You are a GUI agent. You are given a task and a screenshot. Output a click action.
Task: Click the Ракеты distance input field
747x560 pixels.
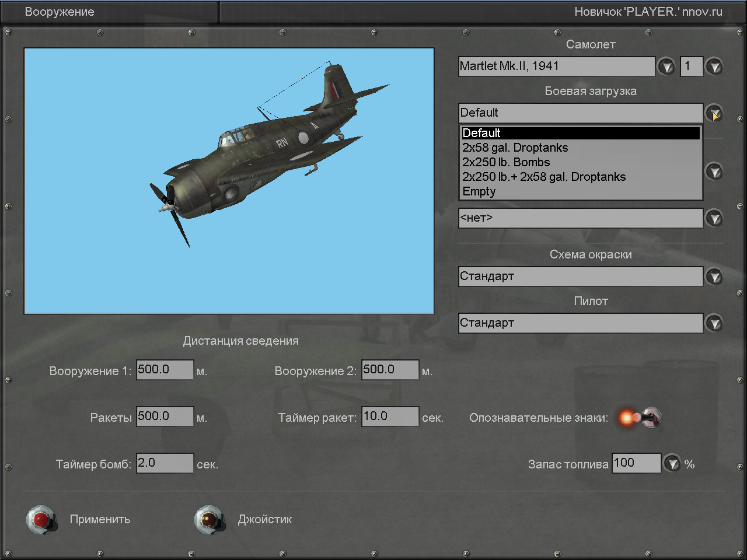click(x=165, y=416)
